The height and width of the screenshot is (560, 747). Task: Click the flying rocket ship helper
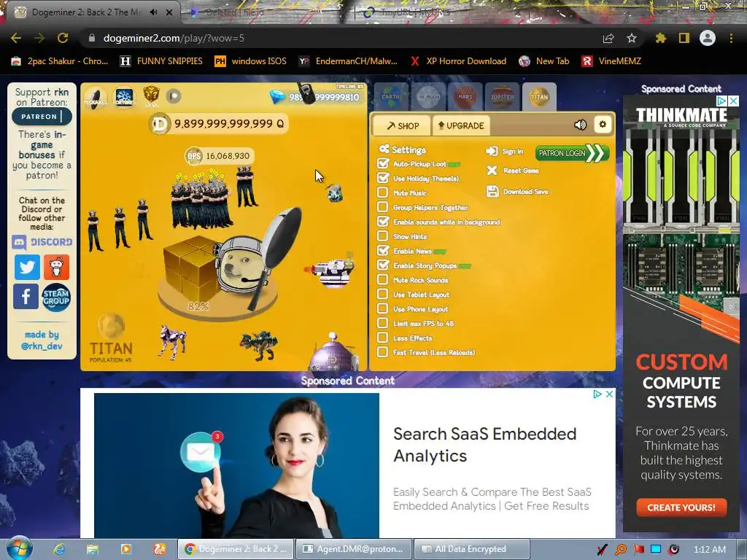pos(330,271)
